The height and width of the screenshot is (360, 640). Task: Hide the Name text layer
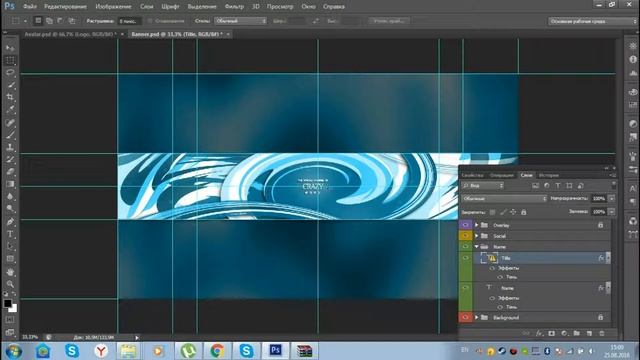465,288
